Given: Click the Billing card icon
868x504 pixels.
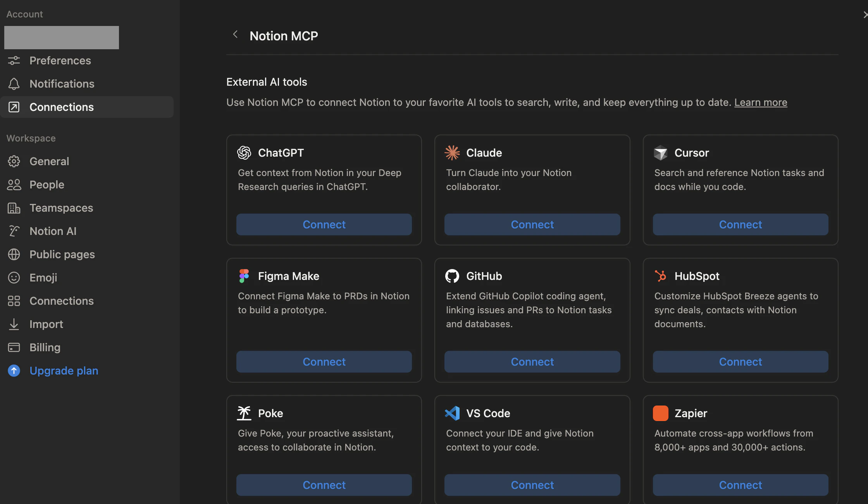Looking at the screenshot, I should [x=14, y=347].
